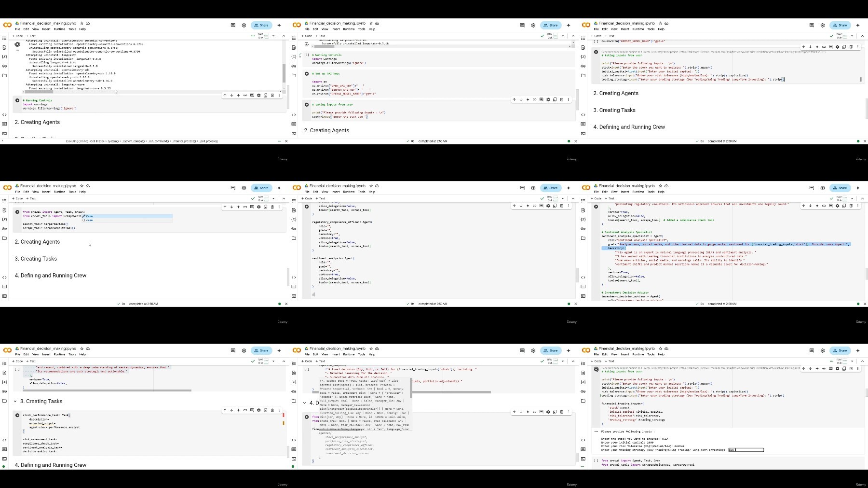Image resolution: width=868 pixels, height=488 pixels.
Task: Open Secrets key panel in the TSLA frame
Action: click(583, 391)
